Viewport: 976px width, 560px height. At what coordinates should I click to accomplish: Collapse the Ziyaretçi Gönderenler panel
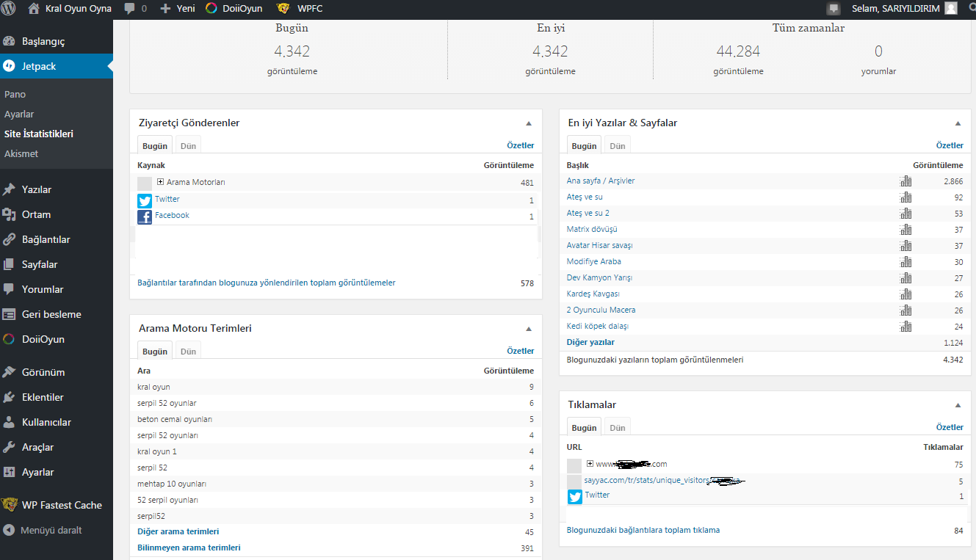click(x=529, y=123)
